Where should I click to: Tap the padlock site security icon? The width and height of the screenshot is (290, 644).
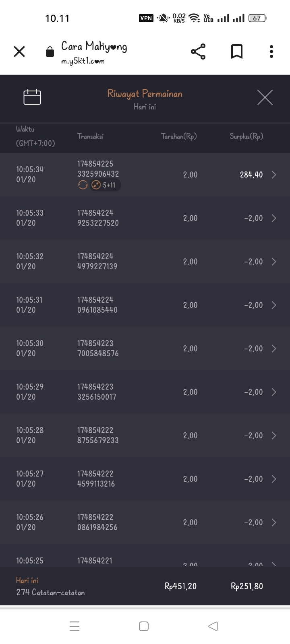point(50,52)
